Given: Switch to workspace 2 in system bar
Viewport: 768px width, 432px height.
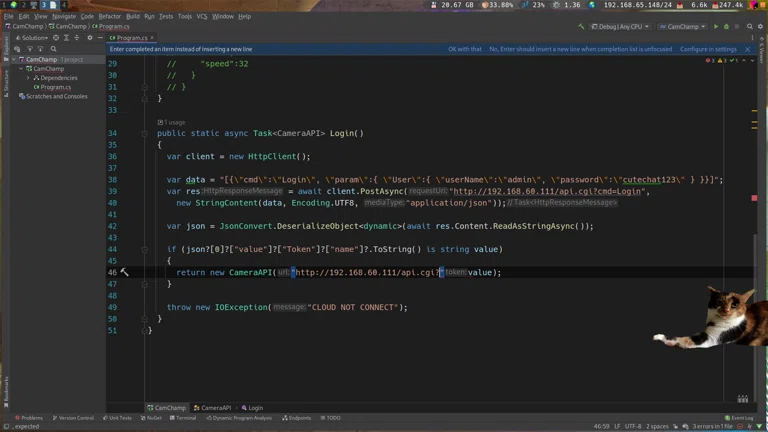Looking at the screenshot, I should pyautogui.click(x=29, y=5).
